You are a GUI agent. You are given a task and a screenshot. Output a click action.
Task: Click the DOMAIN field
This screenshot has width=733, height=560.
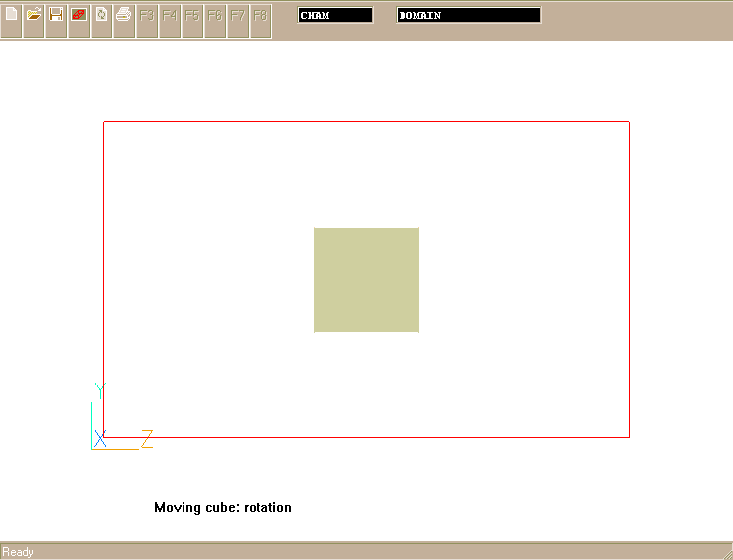469,15
